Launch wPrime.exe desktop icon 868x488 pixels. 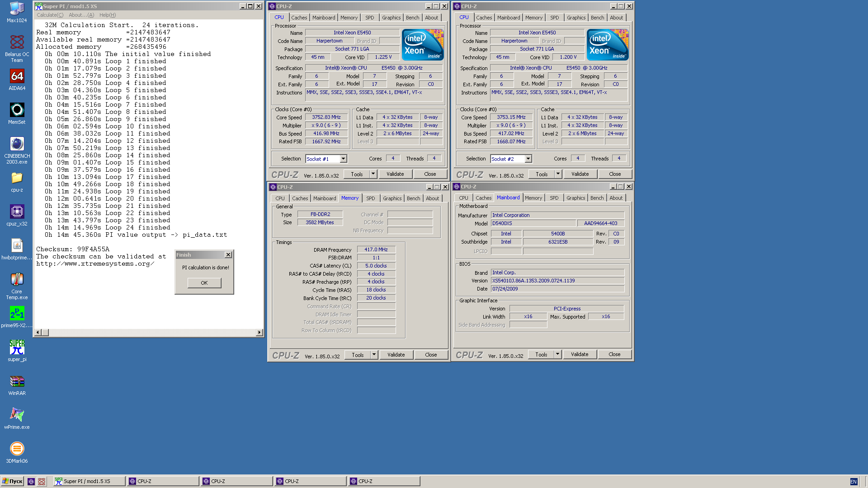coord(17,419)
